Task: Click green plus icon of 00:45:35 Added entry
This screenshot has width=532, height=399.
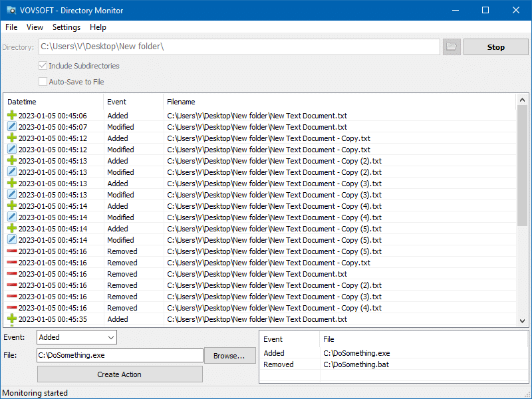Action: tap(11, 319)
